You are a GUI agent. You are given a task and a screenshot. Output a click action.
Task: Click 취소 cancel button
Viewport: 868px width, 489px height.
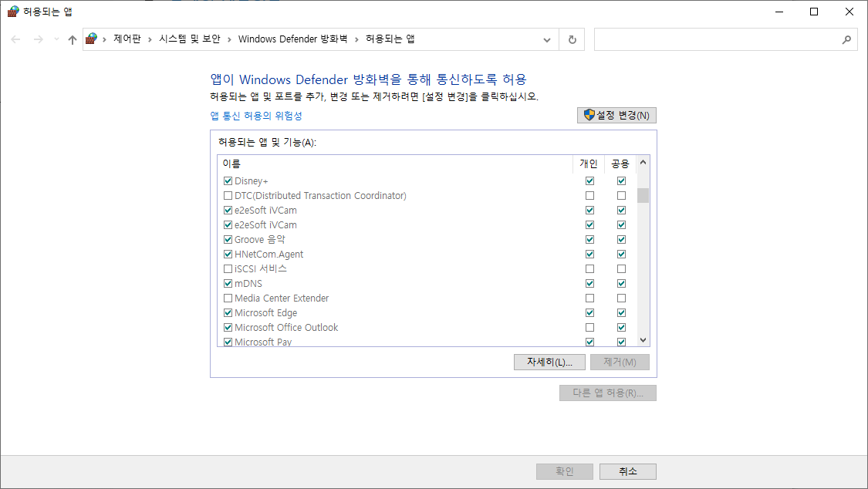628,471
